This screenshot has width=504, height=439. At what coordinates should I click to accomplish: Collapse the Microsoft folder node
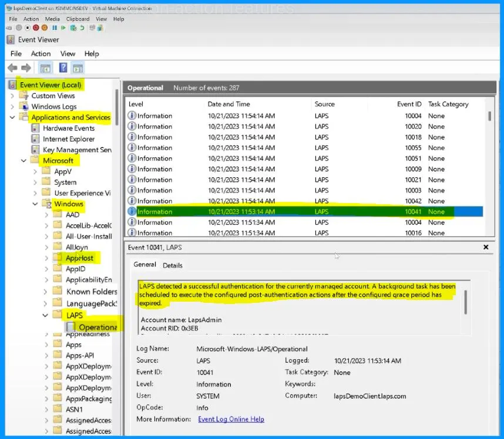click(x=23, y=161)
